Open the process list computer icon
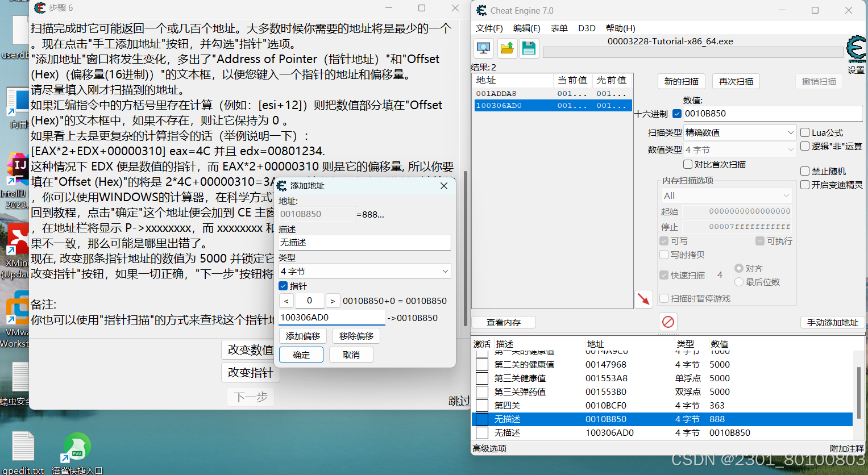This screenshot has width=868, height=475. pos(484,48)
